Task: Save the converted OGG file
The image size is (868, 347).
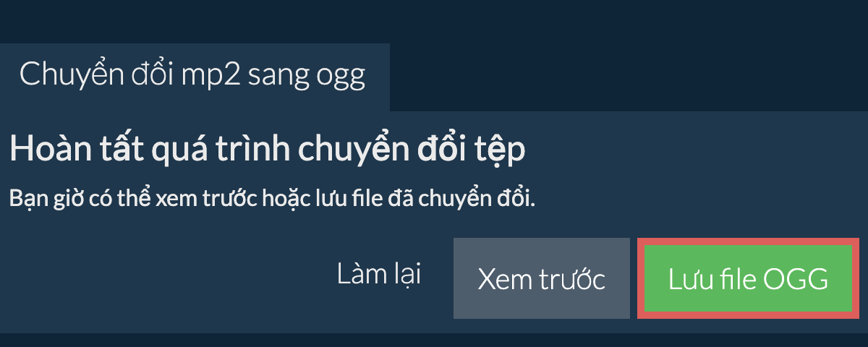Action: [x=748, y=279]
